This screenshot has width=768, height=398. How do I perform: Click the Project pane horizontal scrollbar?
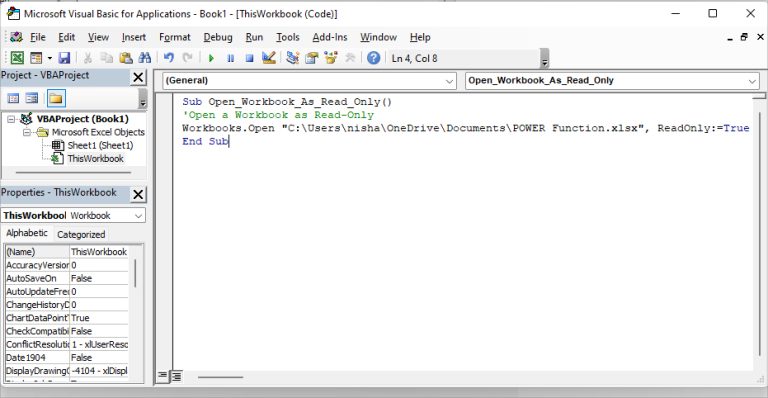click(73, 172)
